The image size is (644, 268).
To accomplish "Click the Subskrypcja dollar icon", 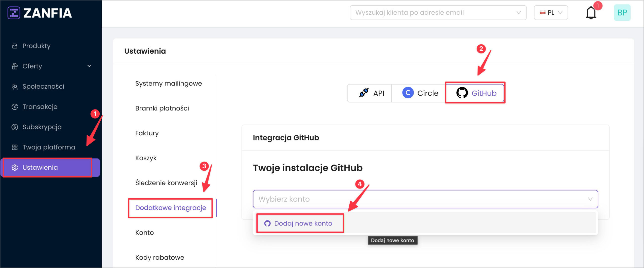I will coord(15,127).
